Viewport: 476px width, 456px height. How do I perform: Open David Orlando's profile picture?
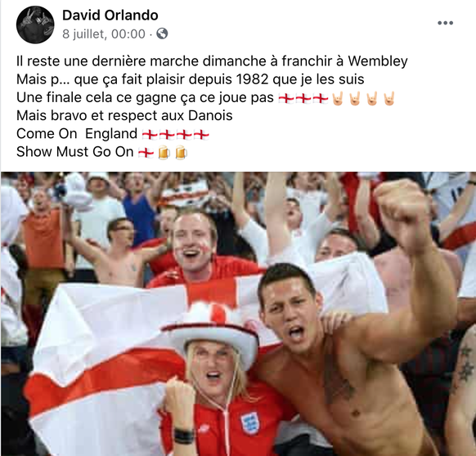35,25
